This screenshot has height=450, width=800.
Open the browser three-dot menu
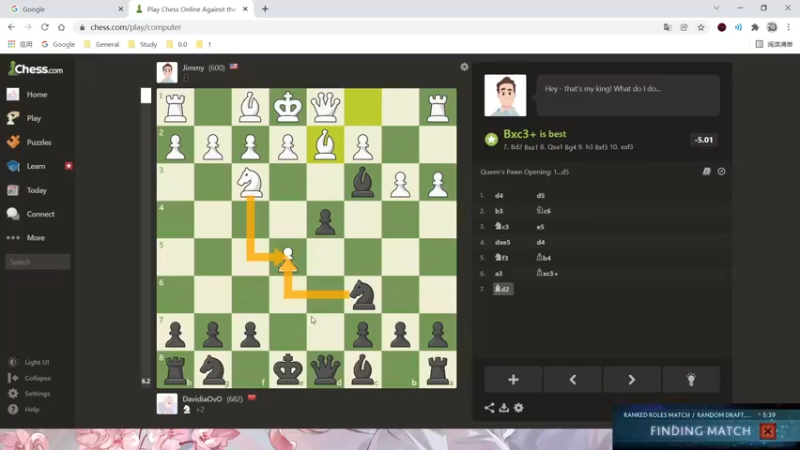click(x=788, y=27)
